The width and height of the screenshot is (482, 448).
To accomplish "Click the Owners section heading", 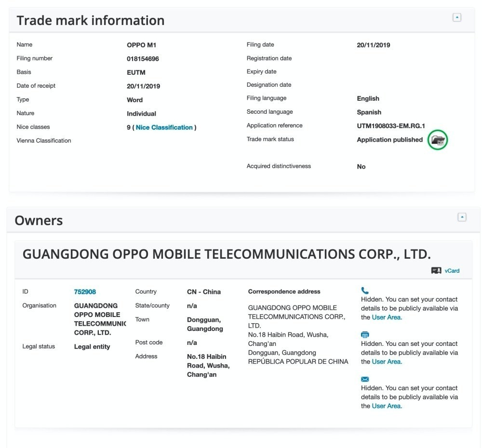I will [x=39, y=221].
